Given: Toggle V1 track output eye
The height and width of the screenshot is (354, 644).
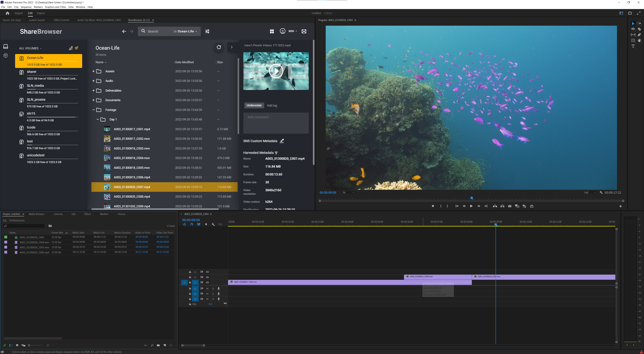Looking at the screenshot, I should pos(207,283).
